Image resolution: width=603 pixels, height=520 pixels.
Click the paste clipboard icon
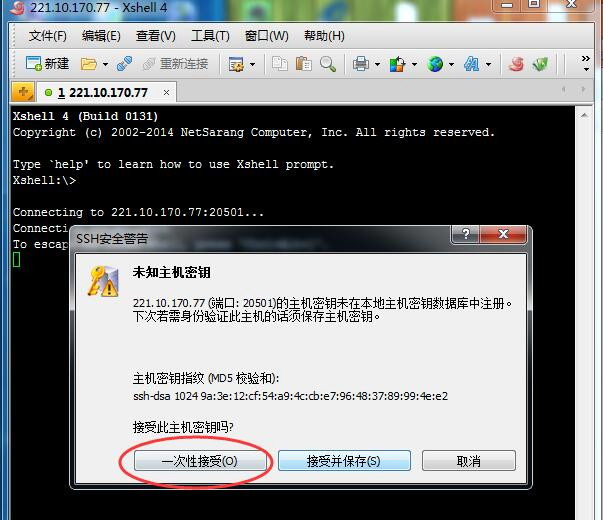[303, 63]
